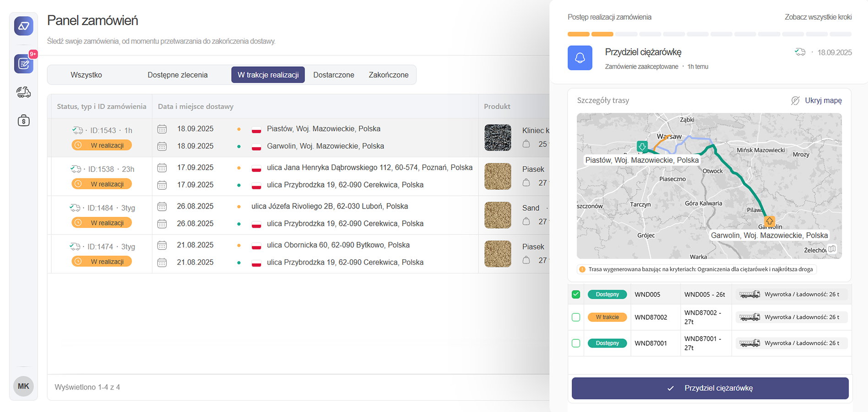Screen dimensions: 868x412
Task: Uncheck the WND005 truck checkbox
Action: point(576,294)
